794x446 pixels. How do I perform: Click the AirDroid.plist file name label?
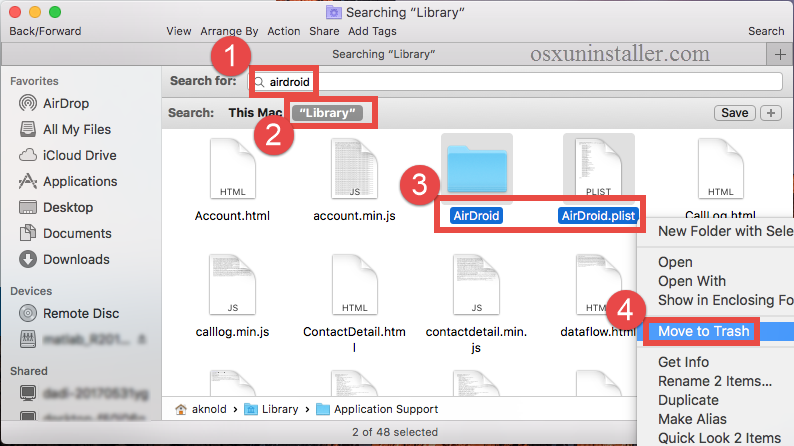(x=599, y=216)
